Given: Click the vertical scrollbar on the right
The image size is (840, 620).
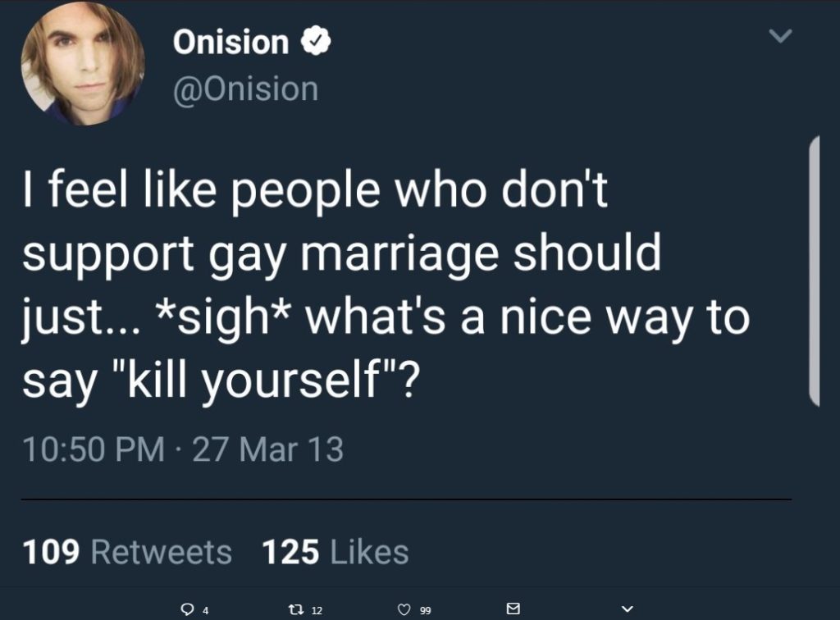Looking at the screenshot, I should pyautogui.click(x=814, y=271).
